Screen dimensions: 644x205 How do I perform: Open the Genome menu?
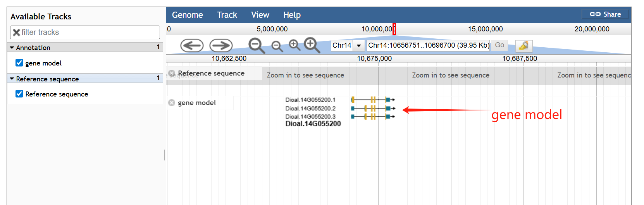coord(187,15)
